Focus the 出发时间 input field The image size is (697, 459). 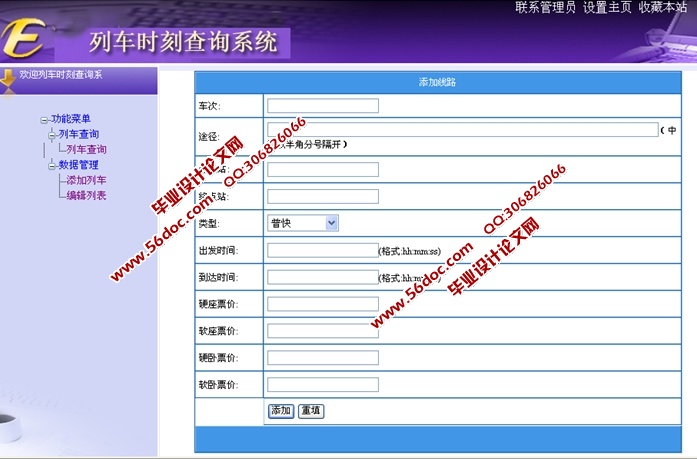pyautogui.click(x=323, y=250)
